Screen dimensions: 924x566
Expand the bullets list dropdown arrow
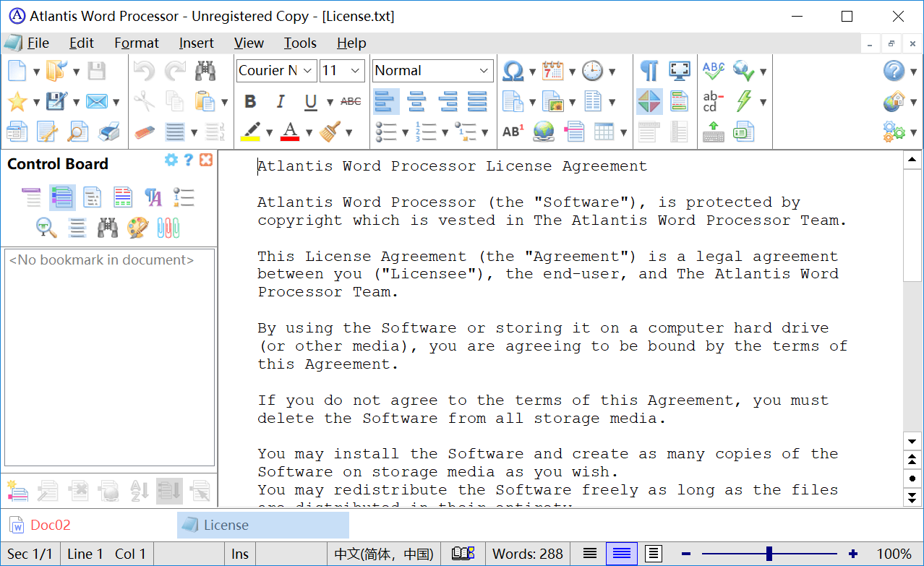(x=406, y=132)
